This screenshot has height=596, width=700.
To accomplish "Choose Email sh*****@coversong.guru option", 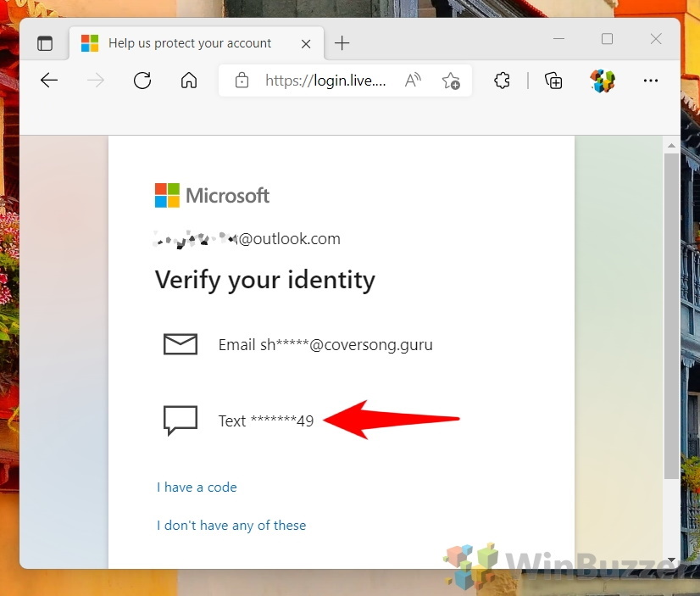I will pyautogui.click(x=326, y=345).
